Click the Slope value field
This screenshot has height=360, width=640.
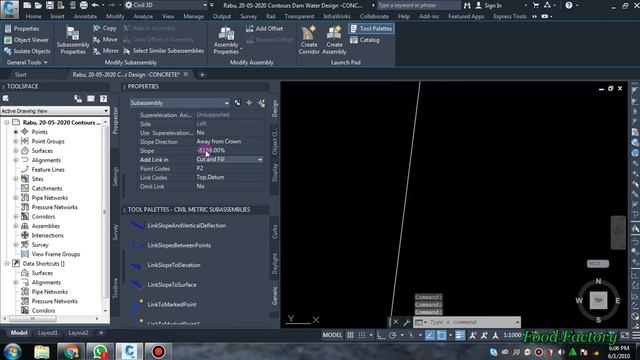coord(229,151)
